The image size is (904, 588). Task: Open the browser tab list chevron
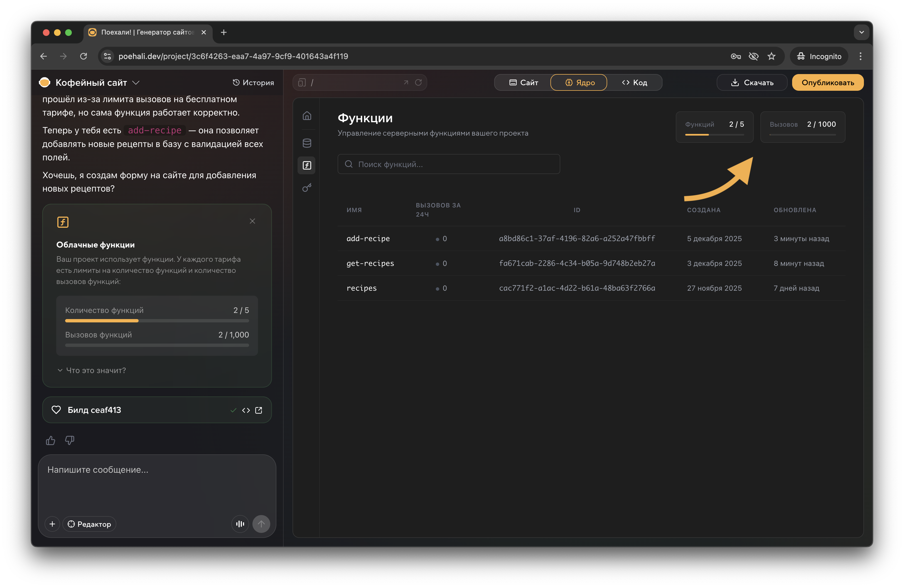click(x=861, y=32)
